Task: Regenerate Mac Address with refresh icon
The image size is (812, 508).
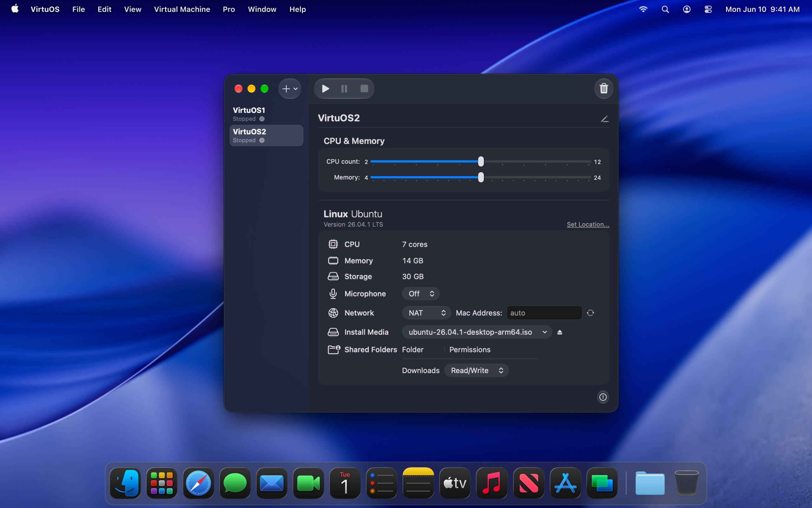Action: tap(591, 313)
